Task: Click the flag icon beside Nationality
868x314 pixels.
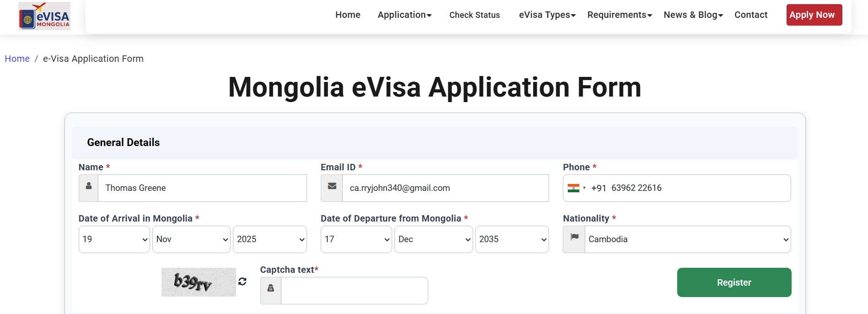Action: [574, 238]
